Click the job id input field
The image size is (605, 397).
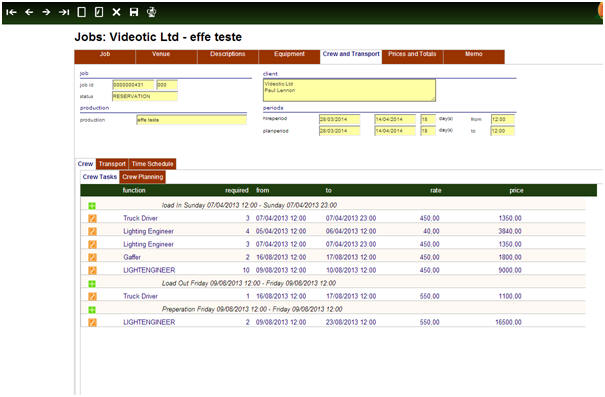click(x=133, y=85)
